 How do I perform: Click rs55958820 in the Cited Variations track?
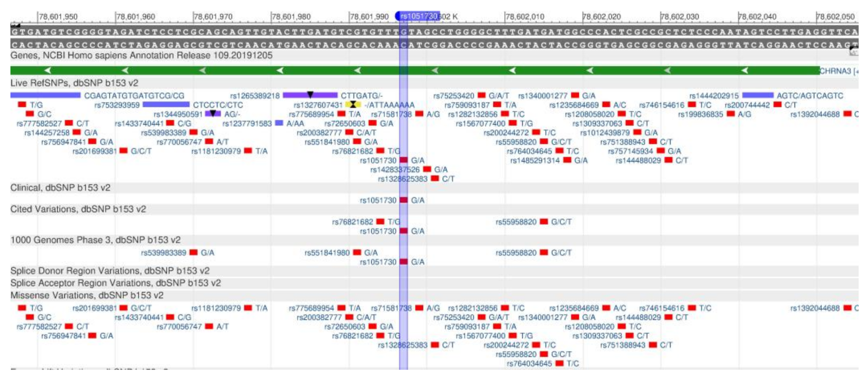(x=516, y=222)
